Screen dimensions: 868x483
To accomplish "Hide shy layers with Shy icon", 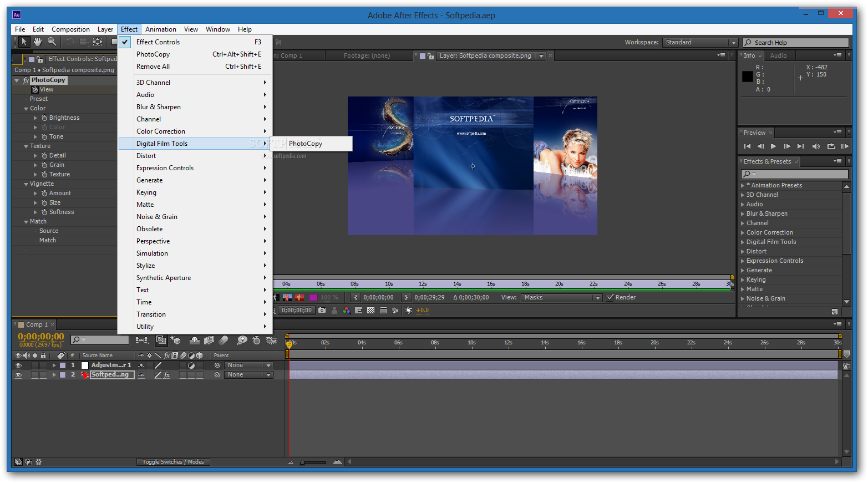I will pos(194,340).
